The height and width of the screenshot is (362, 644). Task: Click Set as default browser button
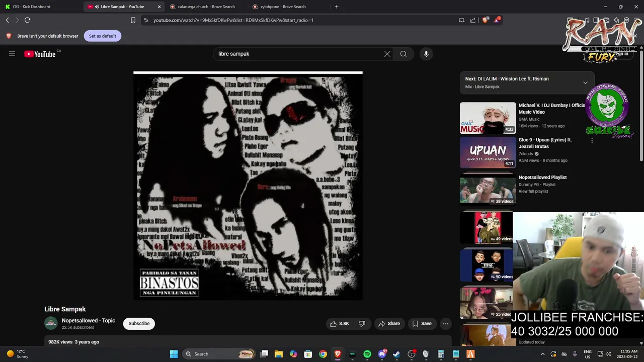point(103,36)
